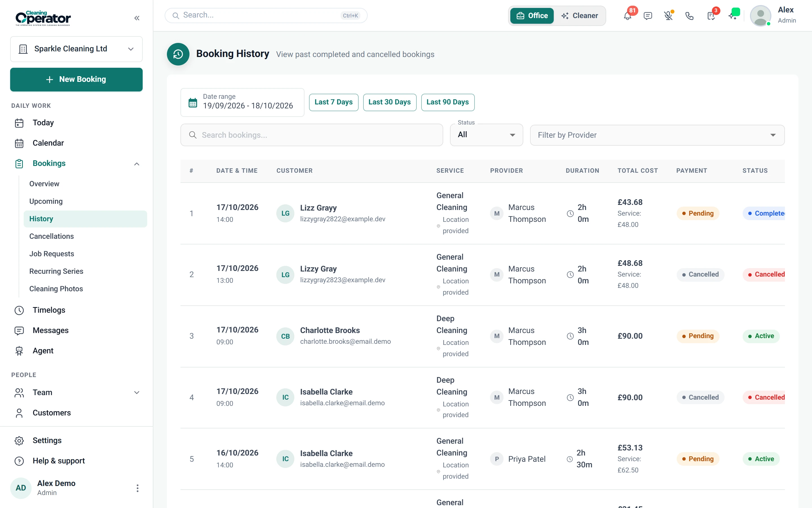This screenshot has width=812, height=508.
Task: Click Priya Patel provider in row 5
Action: (527, 459)
